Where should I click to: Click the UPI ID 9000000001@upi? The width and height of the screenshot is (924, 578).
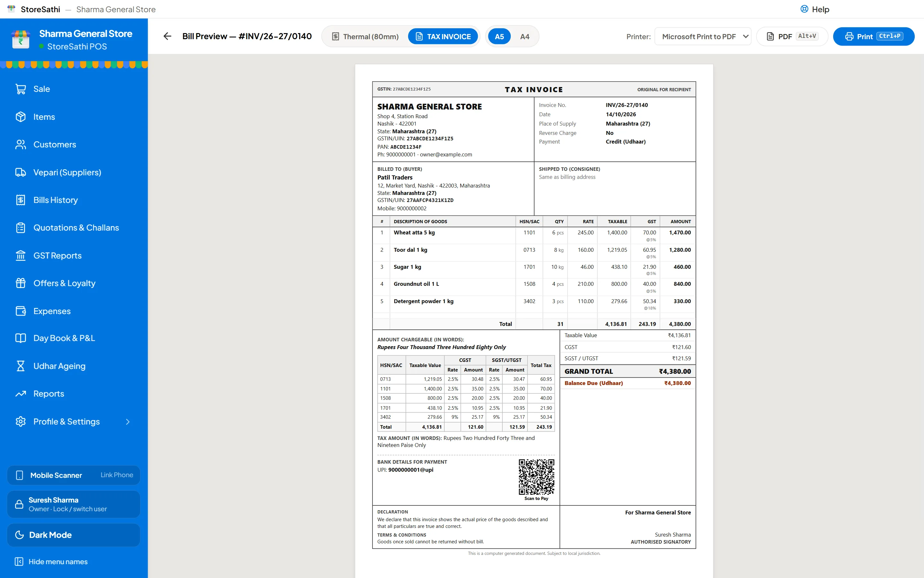pos(410,470)
